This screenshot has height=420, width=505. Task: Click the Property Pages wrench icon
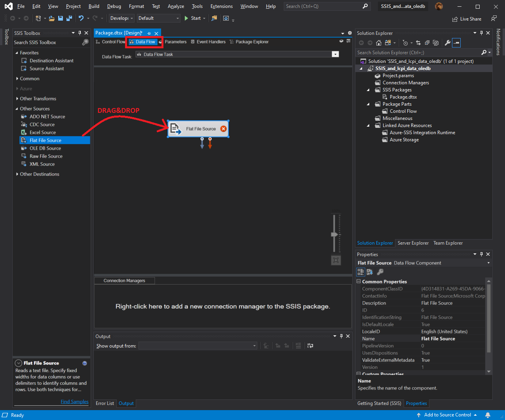380,272
